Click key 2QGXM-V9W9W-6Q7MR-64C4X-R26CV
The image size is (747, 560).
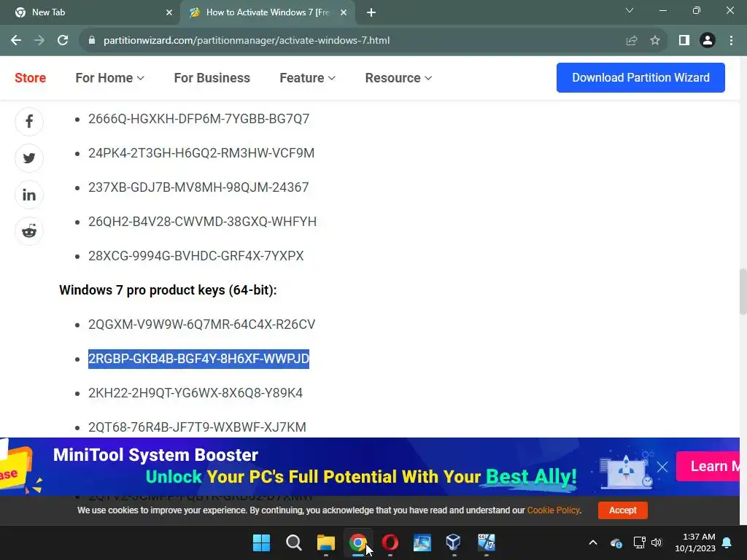(x=201, y=324)
